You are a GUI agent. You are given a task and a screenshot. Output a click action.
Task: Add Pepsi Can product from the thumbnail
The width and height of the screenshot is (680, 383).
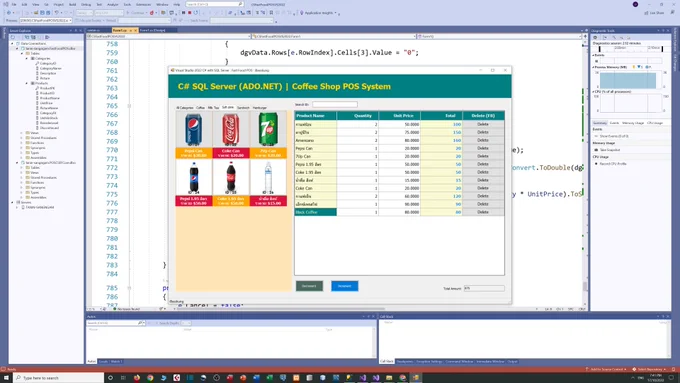point(193,134)
